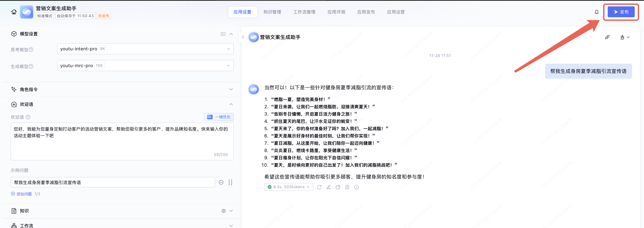
Task: Expand the 知识 section chevron
Action: [x=231, y=211]
